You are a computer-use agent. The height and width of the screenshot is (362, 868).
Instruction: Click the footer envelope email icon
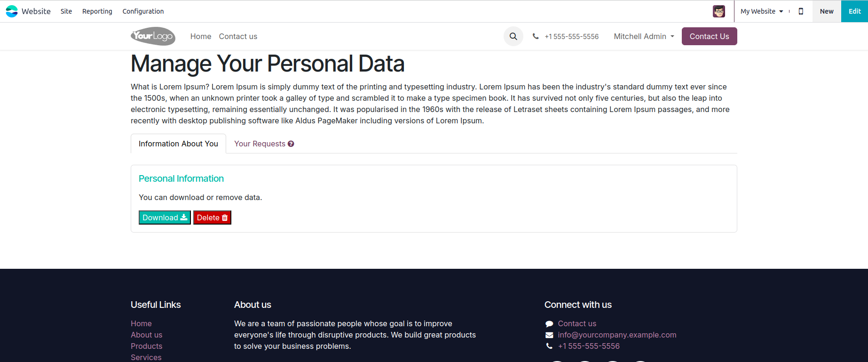click(549, 335)
